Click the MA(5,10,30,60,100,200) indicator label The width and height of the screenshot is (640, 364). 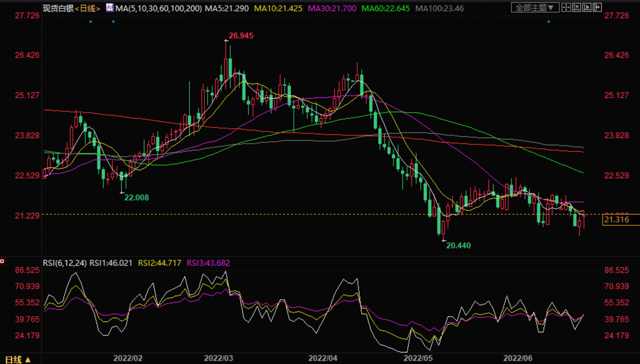(x=158, y=8)
